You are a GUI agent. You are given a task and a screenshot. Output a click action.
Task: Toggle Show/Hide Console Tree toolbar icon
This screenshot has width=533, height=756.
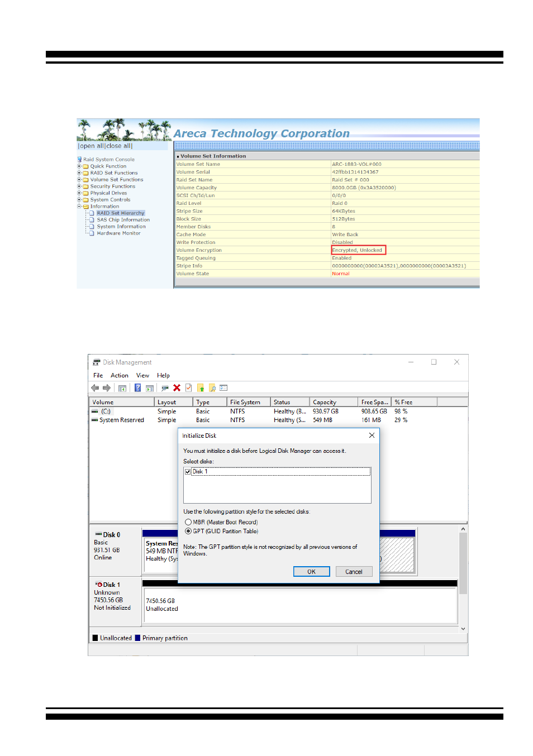point(122,388)
